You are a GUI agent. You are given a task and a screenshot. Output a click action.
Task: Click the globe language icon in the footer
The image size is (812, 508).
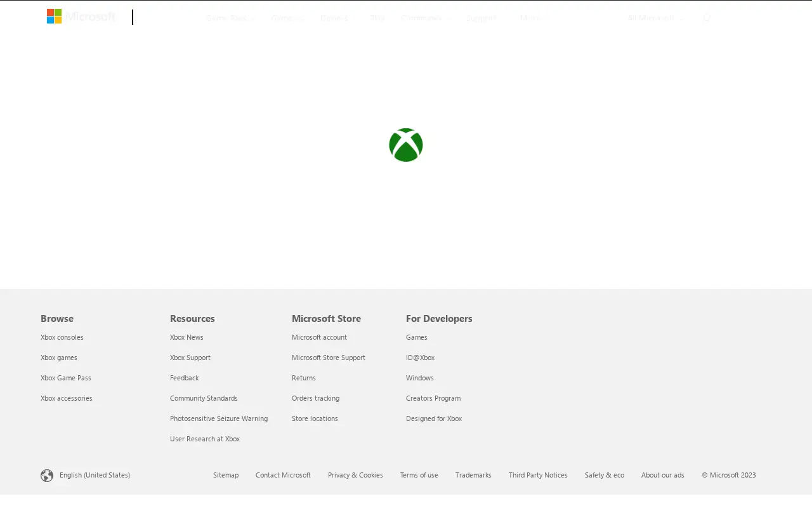[x=47, y=476]
